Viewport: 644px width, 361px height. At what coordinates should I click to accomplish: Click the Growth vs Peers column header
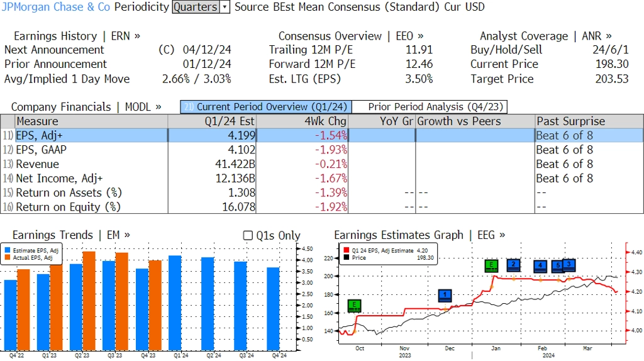[475, 121]
